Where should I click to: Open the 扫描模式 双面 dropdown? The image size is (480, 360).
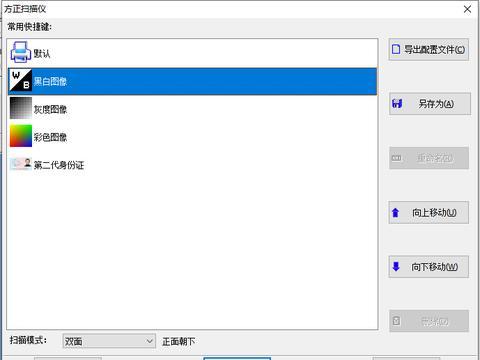coord(109,341)
